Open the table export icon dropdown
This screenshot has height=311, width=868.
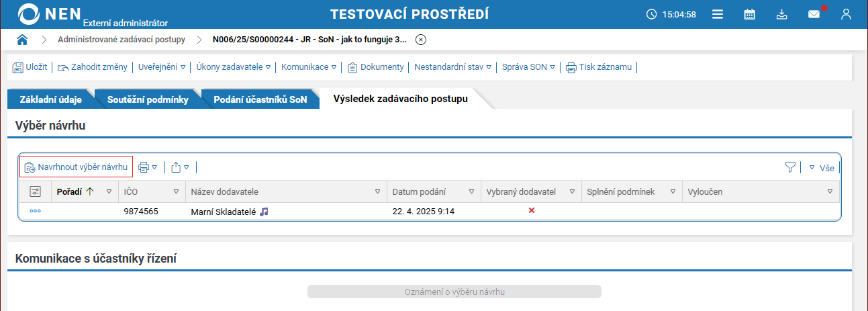coord(180,167)
